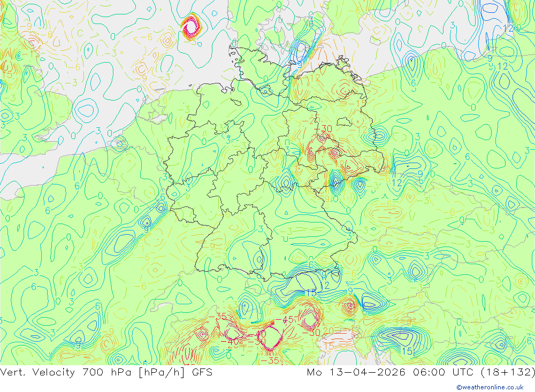Click the swirling red vortex over the sea
535x392 pixels.
190,27
